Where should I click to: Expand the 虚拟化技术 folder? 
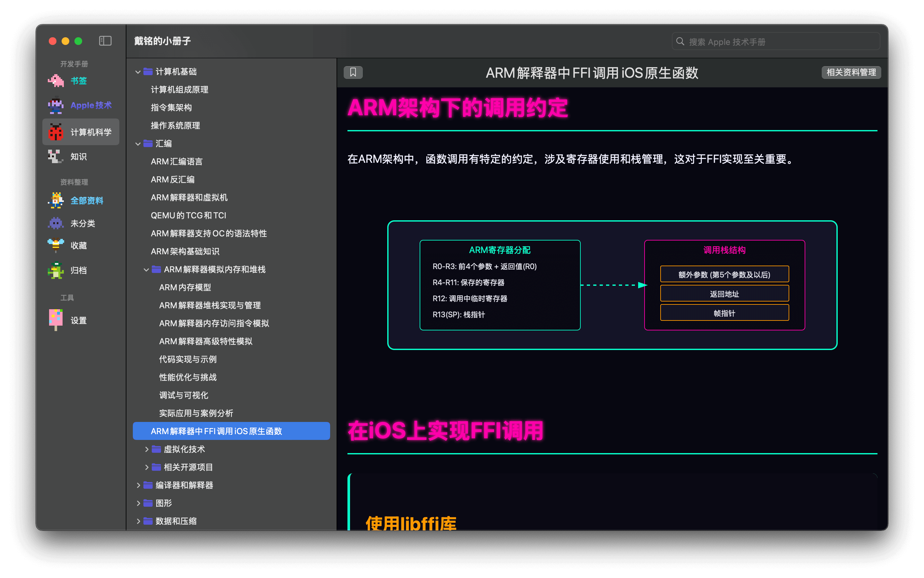[146, 449]
